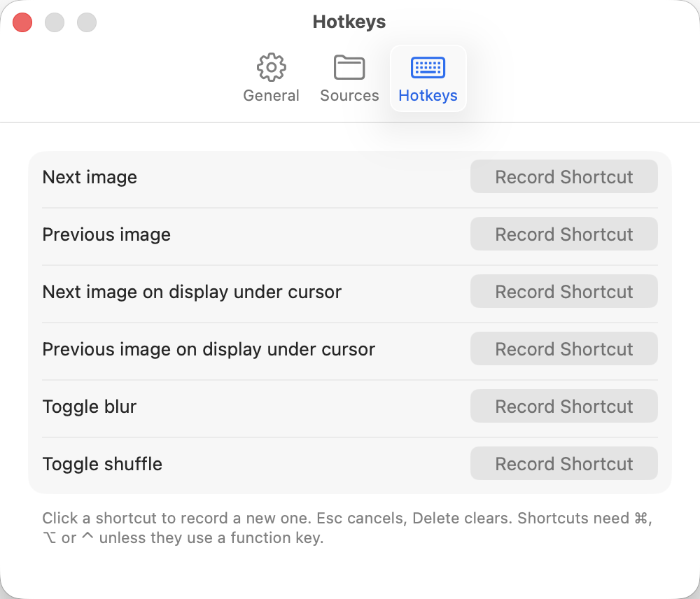Record shortcut for Previous image

(563, 234)
